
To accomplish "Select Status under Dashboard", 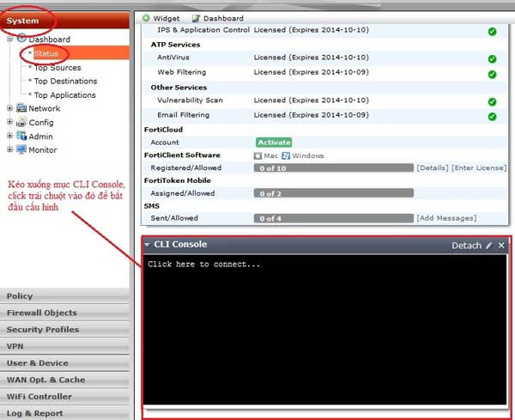I will [46, 53].
